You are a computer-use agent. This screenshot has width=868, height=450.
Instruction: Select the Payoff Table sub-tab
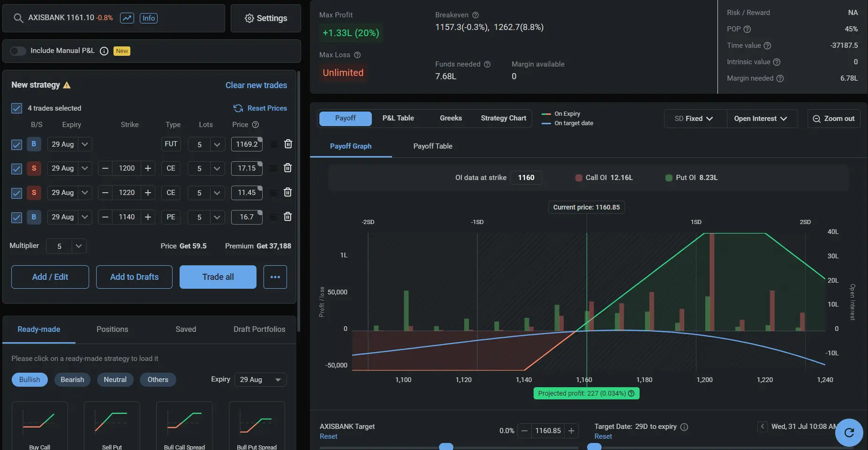(x=432, y=146)
